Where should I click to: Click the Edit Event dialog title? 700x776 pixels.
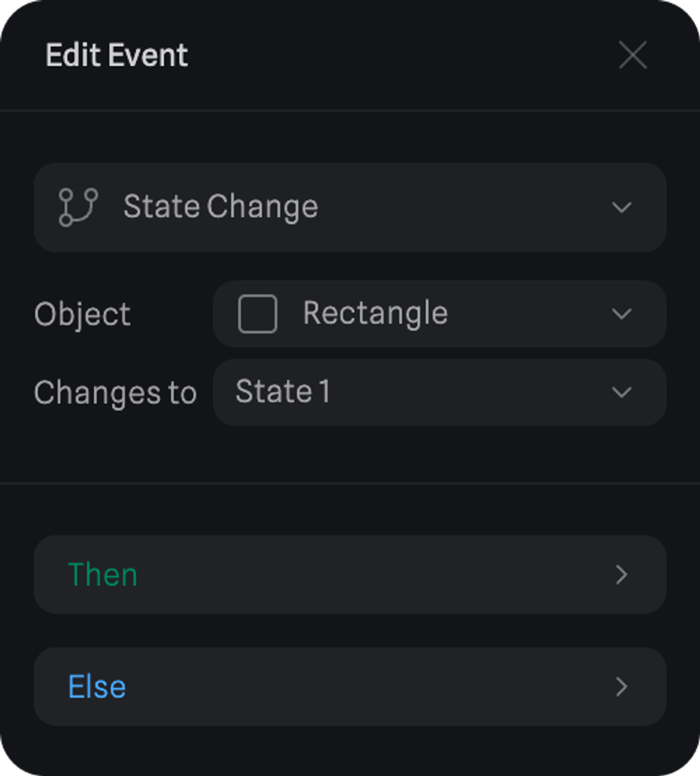(x=117, y=55)
